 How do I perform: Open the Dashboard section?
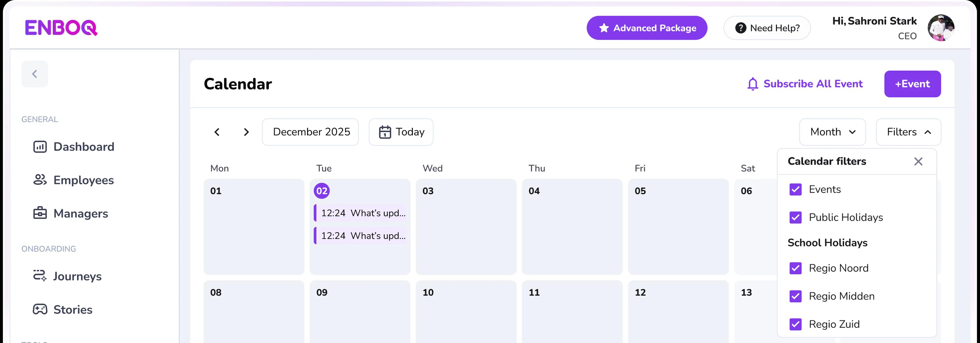point(84,146)
